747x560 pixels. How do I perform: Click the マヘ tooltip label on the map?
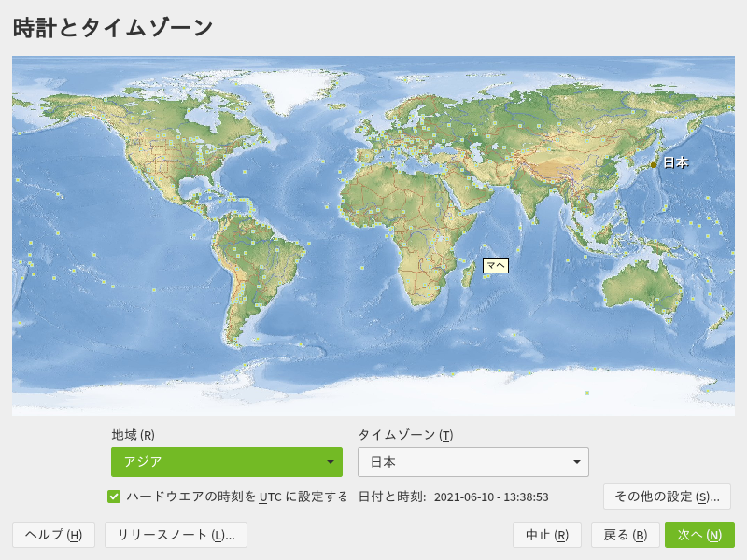tap(496, 265)
